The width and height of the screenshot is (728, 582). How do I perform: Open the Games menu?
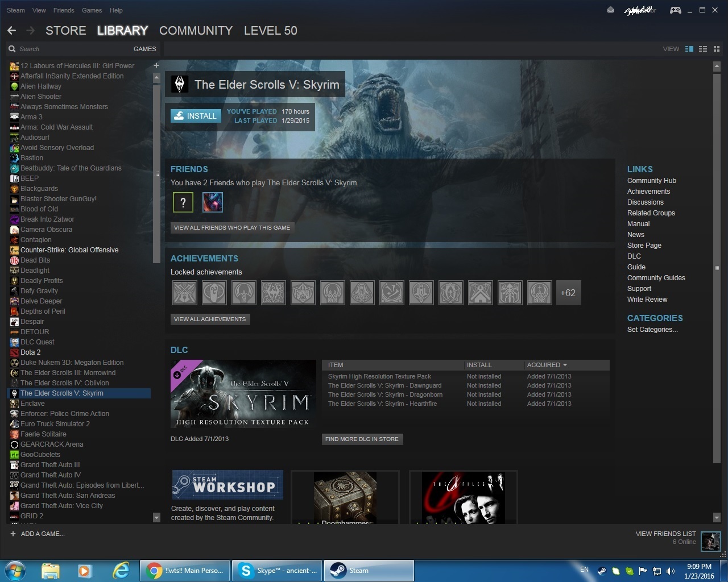[92, 10]
